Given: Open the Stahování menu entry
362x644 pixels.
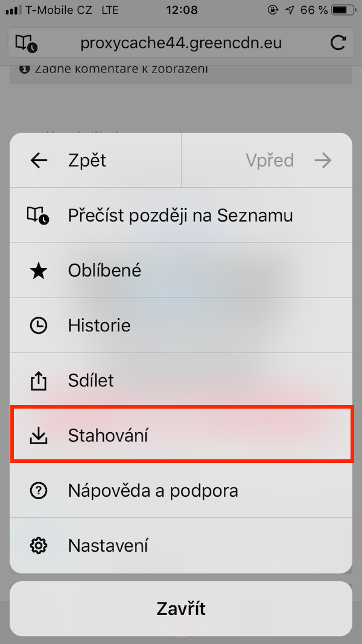Looking at the screenshot, I should 109,435.
